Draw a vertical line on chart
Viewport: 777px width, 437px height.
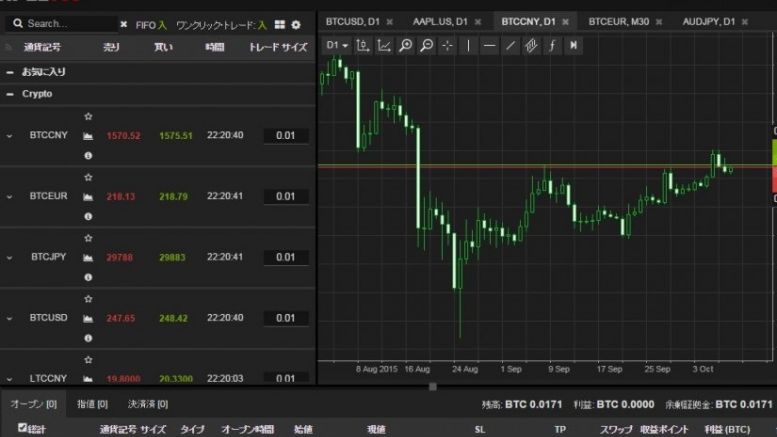(468, 46)
